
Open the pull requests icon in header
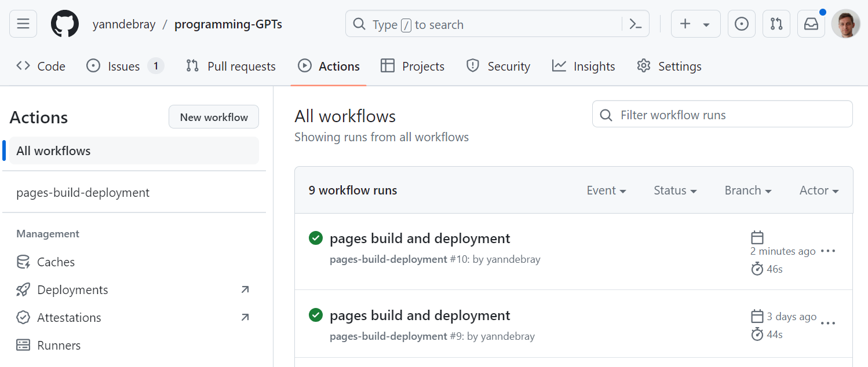[x=776, y=24]
